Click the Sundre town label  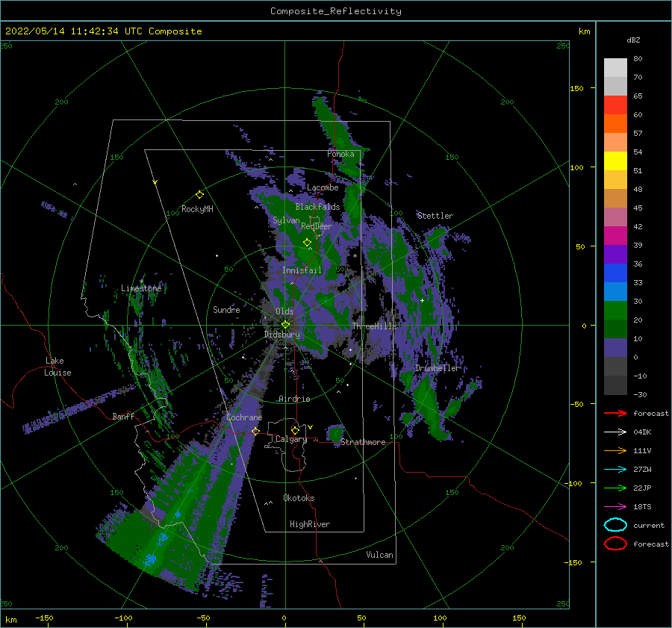(226, 309)
